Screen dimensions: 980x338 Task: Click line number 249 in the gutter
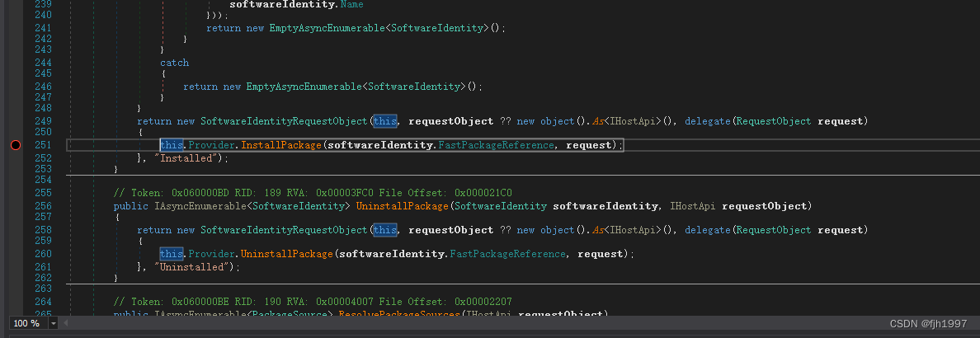tap(43, 121)
